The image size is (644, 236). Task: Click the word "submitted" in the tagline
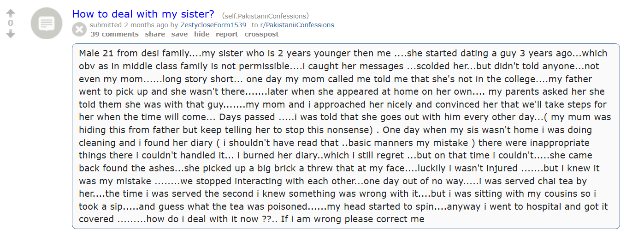[106, 25]
